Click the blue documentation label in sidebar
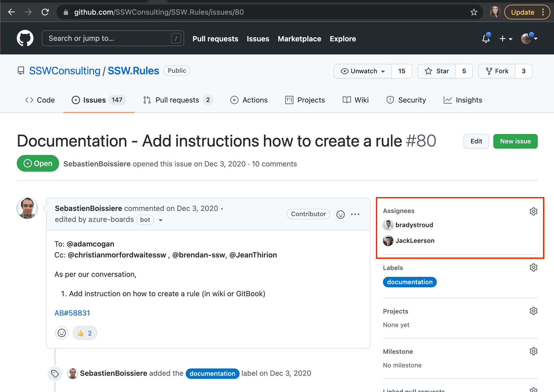 pyautogui.click(x=410, y=282)
